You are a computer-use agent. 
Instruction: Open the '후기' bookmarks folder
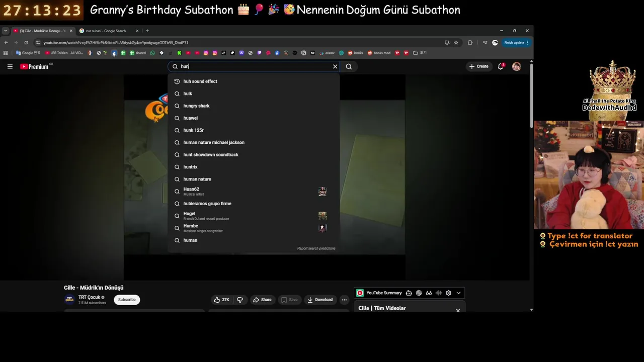pos(420,53)
